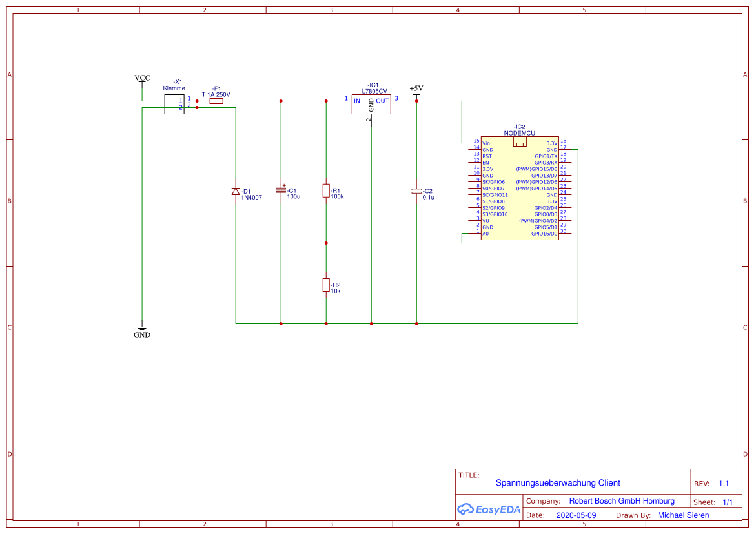The width and height of the screenshot is (756, 534).
Task: Select resistor R1 100k
Action: (x=326, y=191)
